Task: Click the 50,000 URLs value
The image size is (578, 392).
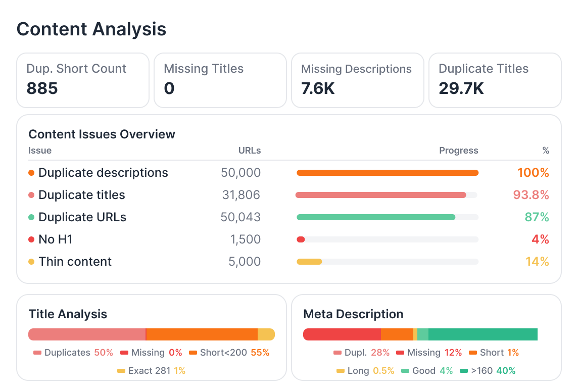Action: (x=240, y=172)
